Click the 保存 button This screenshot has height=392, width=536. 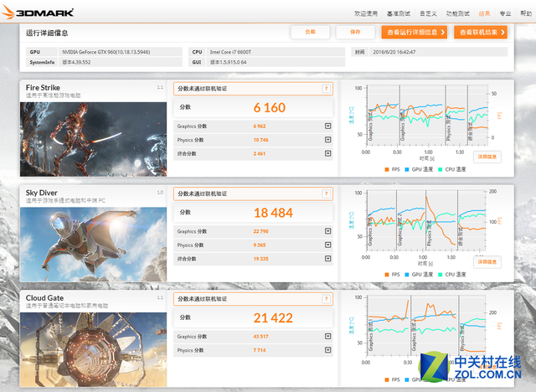pos(355,32)
